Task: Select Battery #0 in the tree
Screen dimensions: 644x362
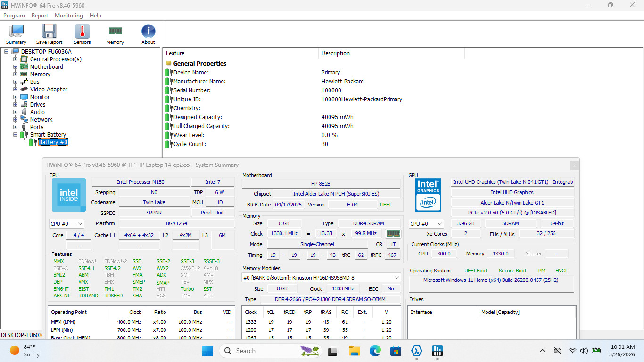Action: point(53,142)
